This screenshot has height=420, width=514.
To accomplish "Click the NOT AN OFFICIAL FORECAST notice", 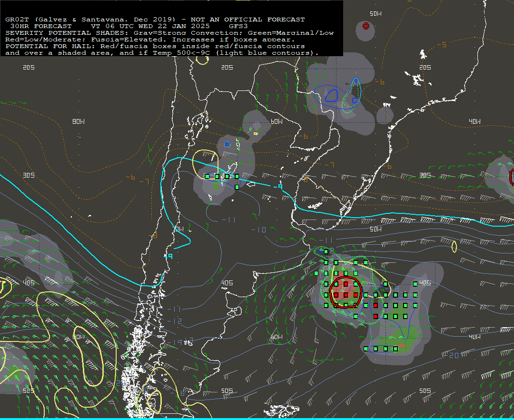I will (248, 20).
